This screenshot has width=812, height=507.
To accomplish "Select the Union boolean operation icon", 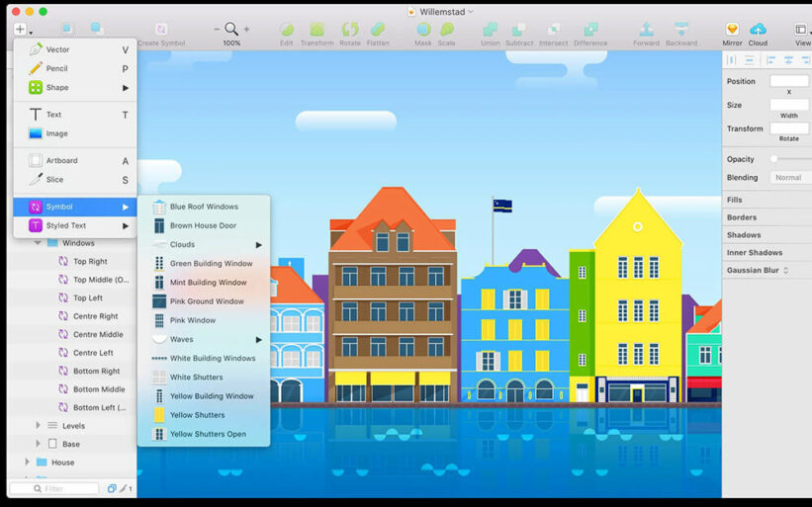I will [x=490, y=29].
